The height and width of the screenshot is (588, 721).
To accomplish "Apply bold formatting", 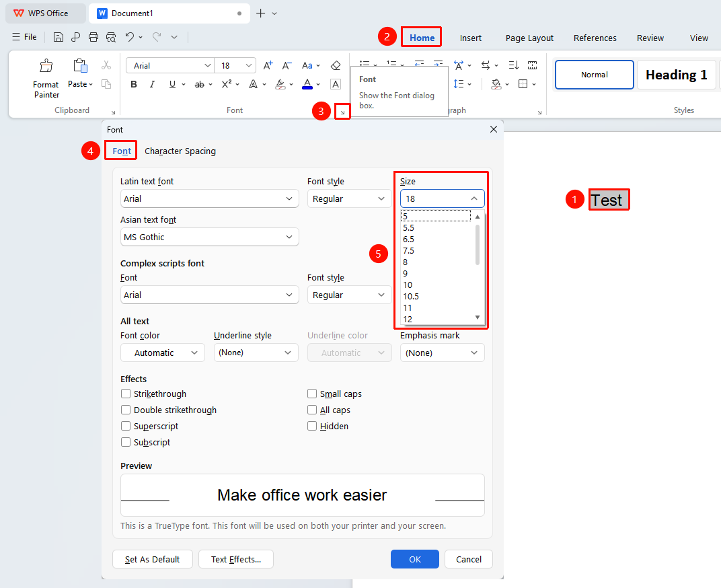I will [134, 84].
